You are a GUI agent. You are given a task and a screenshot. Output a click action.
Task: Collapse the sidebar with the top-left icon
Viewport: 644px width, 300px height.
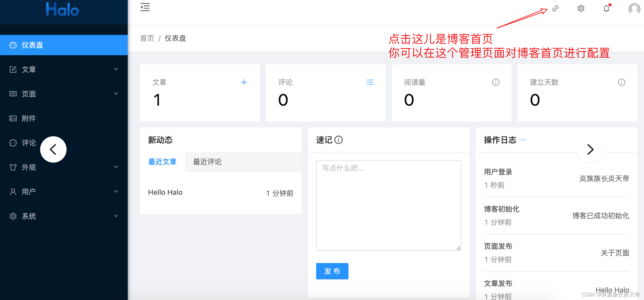[145, 7]
